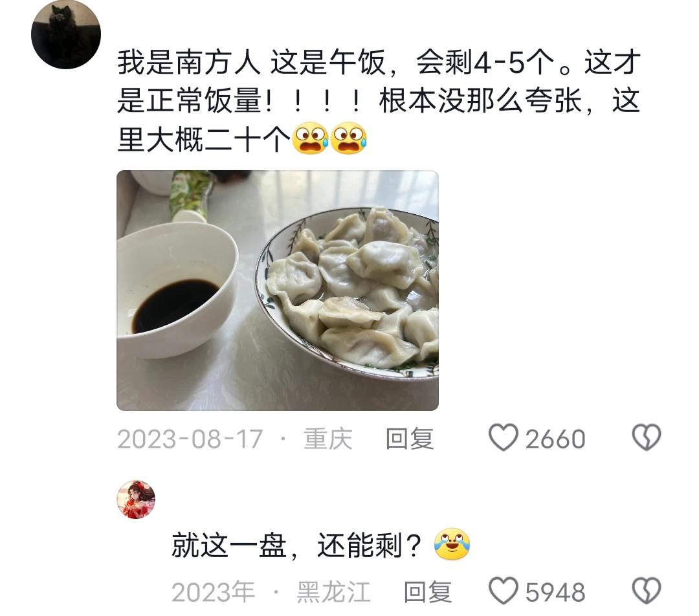Viewport: 699px width, 616px height.
Task: Tap the reply text 就这一盘，还能剩？
Action: pos(297,545)
